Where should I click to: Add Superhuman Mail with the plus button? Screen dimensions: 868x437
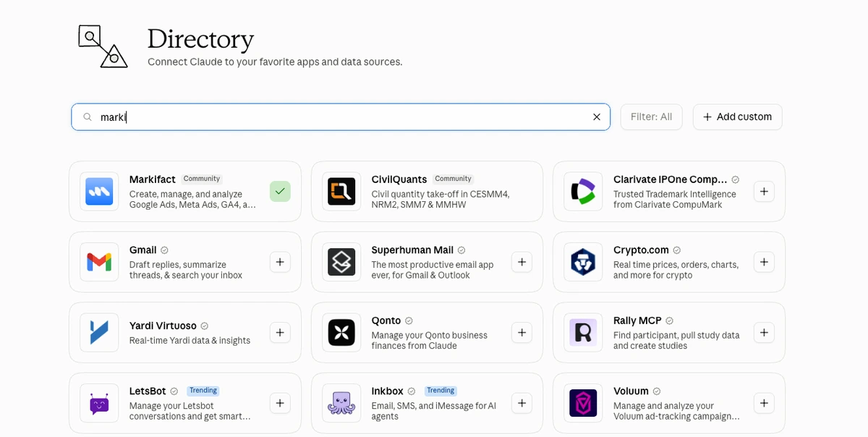(x=522, y=262)
